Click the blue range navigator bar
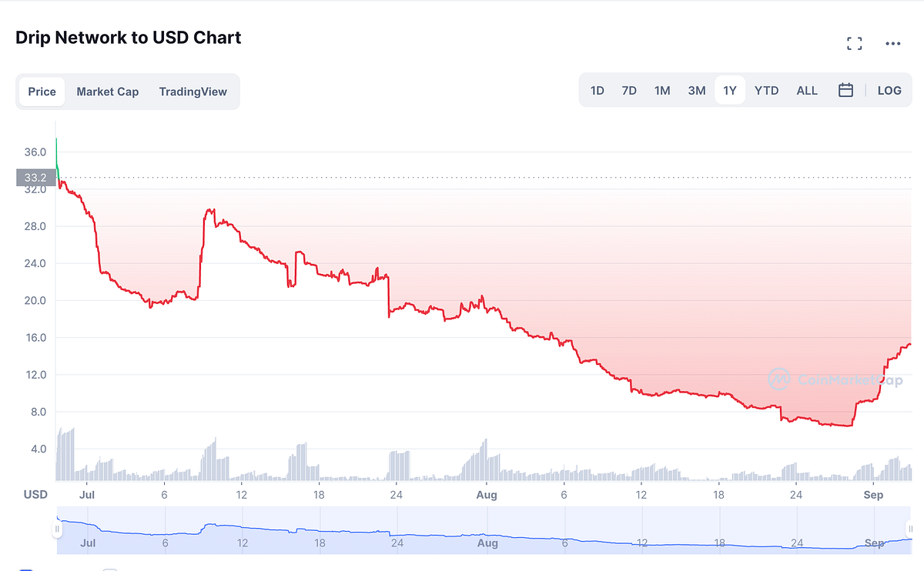Viewport: 924px width, 571px height. point(485,531)
